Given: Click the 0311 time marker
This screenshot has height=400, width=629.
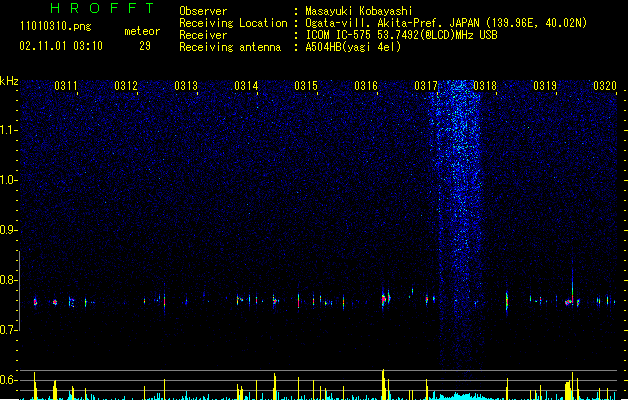Looking at the screenshot, I should [66, 86].
